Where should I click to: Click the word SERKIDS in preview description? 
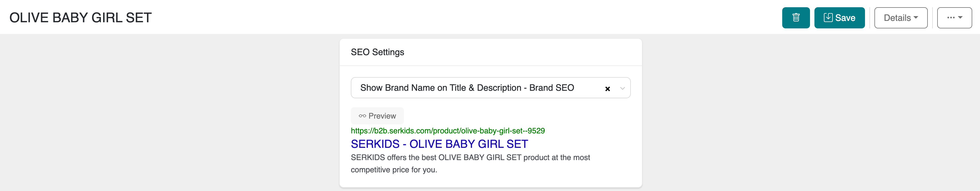367,158
